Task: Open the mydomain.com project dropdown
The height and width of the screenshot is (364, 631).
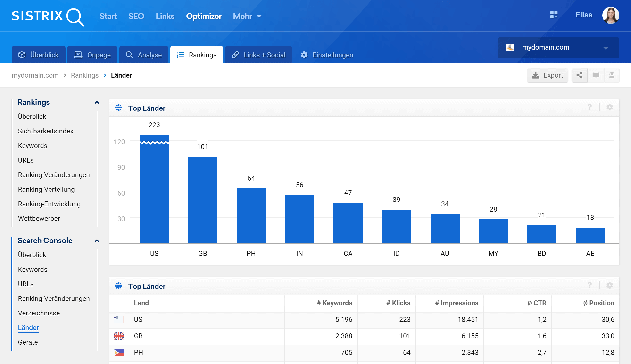Action: click(558, 48)
